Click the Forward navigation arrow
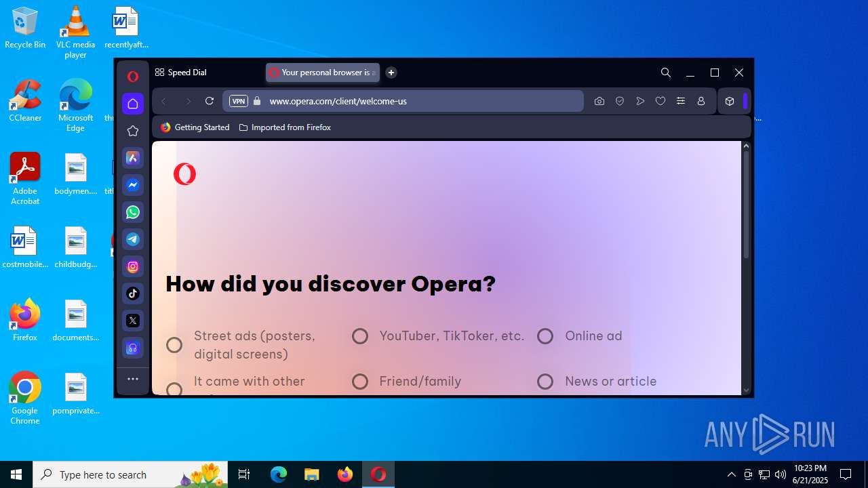The width and height of the screenshot is (868, 488). pos(188,101)
